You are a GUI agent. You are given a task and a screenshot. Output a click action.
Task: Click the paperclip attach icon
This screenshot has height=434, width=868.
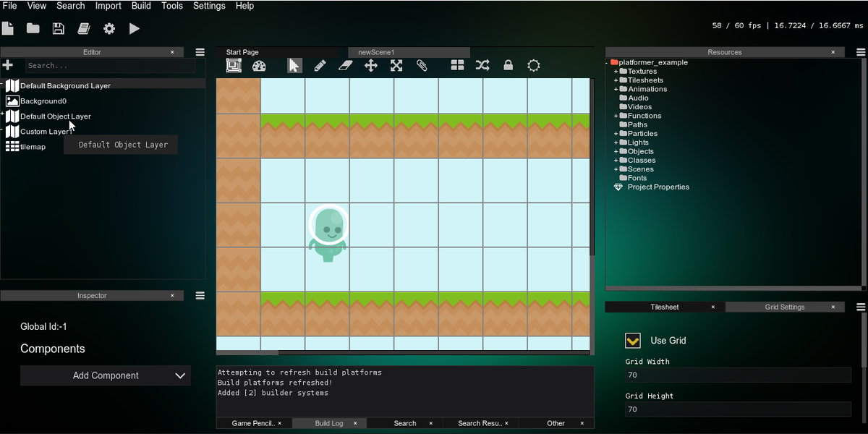[422, 66]
